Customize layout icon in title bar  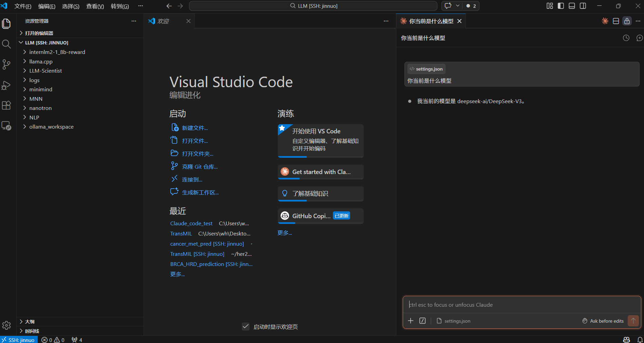(x=550, y=6)
